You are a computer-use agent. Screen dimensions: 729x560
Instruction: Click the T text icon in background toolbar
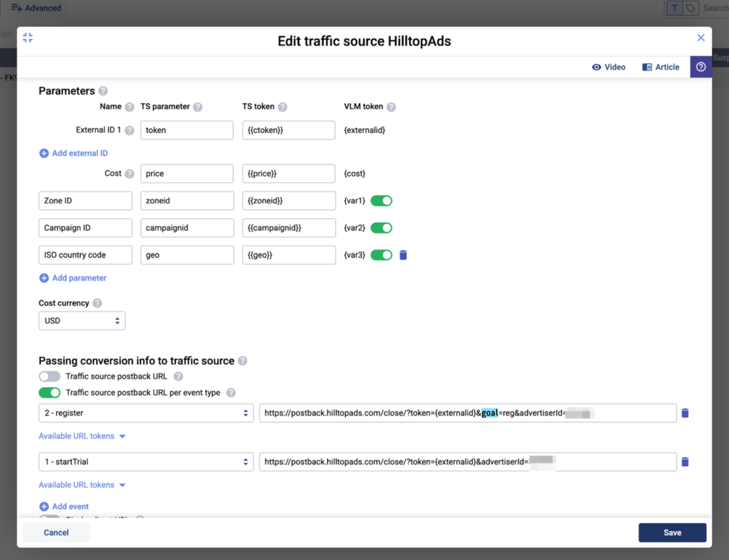pos(675,8)
